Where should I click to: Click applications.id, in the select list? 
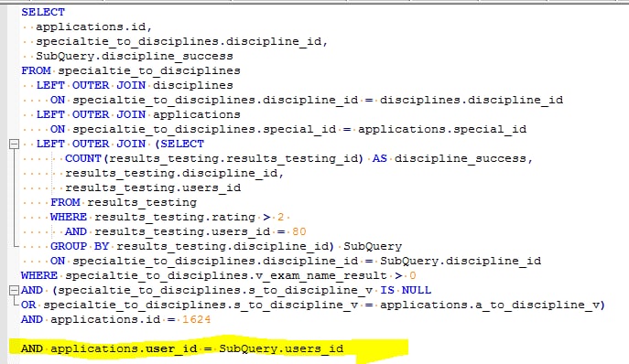pyautogui.click(x=94, y=27)
